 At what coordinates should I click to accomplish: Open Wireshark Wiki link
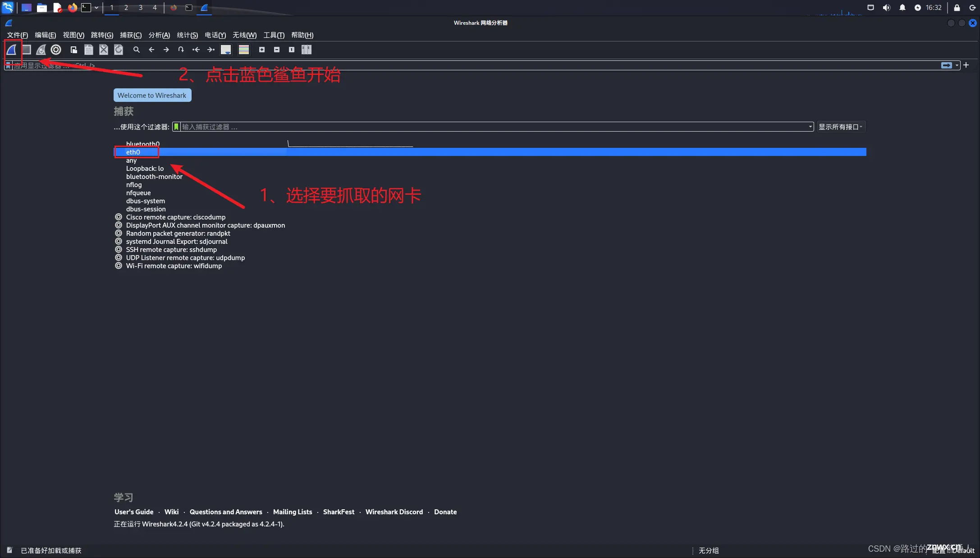click(x=171, y=512)
